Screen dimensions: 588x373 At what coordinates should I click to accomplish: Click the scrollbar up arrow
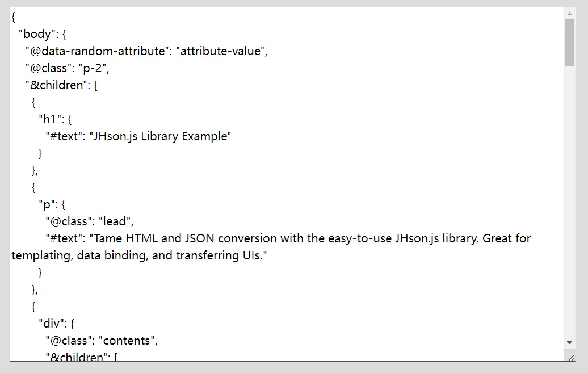(x=569, y=14)
